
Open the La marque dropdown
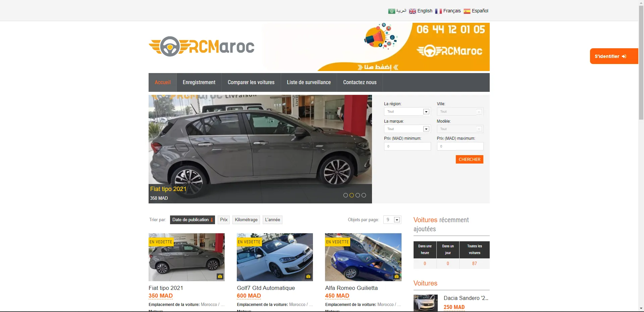(407, 129)
